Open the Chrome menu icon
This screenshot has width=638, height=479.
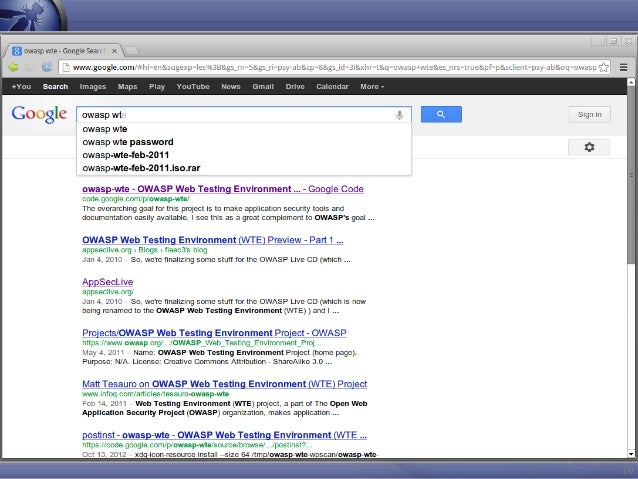pyautogui.click(x=623, y=67)
